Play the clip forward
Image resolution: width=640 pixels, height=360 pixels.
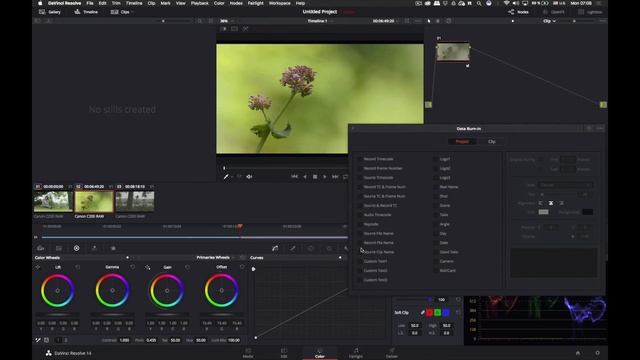pyautogui.click(x=324, y=177)
